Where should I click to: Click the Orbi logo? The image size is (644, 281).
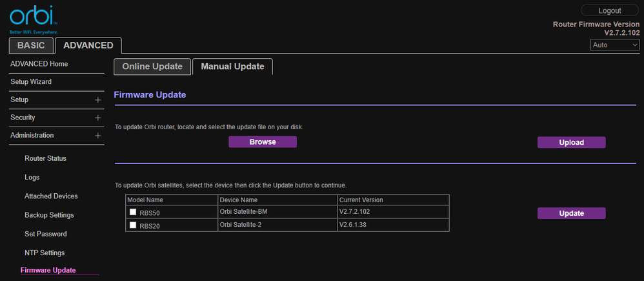pyautogui.click(x=34, y=19)
